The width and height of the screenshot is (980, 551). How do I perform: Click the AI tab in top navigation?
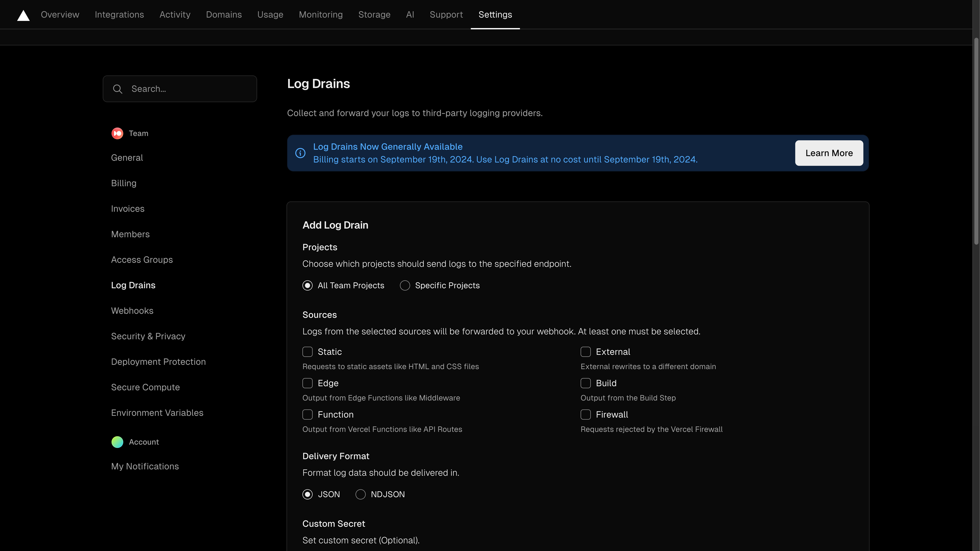pos(410,14)
